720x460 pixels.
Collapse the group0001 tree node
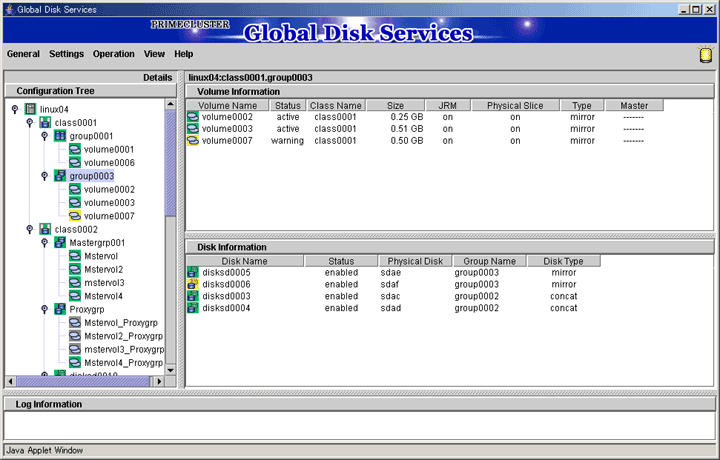click(x=44, y=136)
